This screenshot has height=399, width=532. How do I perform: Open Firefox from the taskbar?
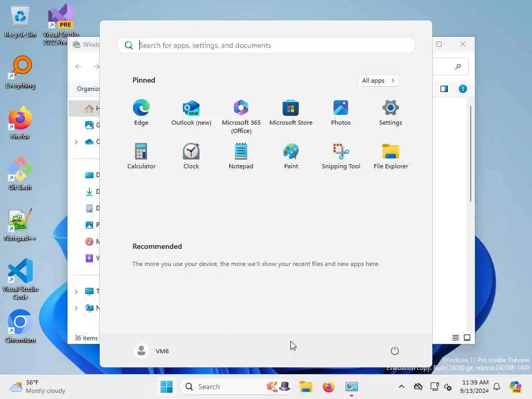[328, 387]
